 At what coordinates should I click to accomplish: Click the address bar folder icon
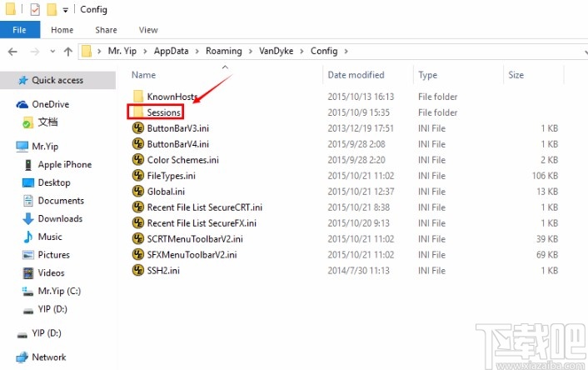click(87, 51)
